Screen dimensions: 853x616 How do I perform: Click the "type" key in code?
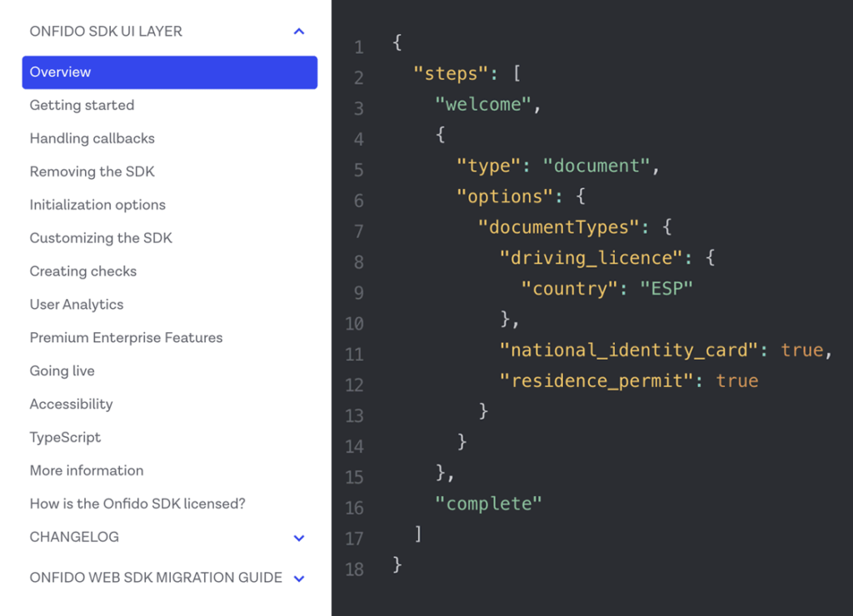point(488,166)
